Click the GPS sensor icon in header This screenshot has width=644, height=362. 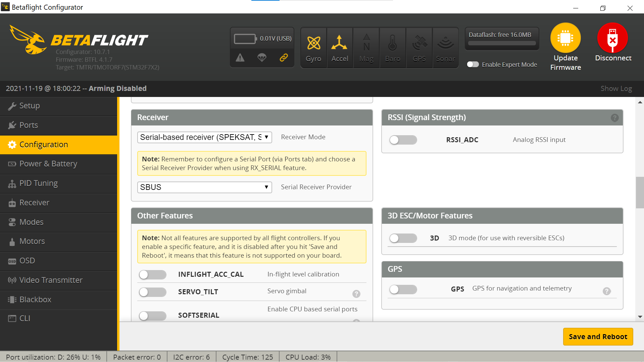(419, 48)
